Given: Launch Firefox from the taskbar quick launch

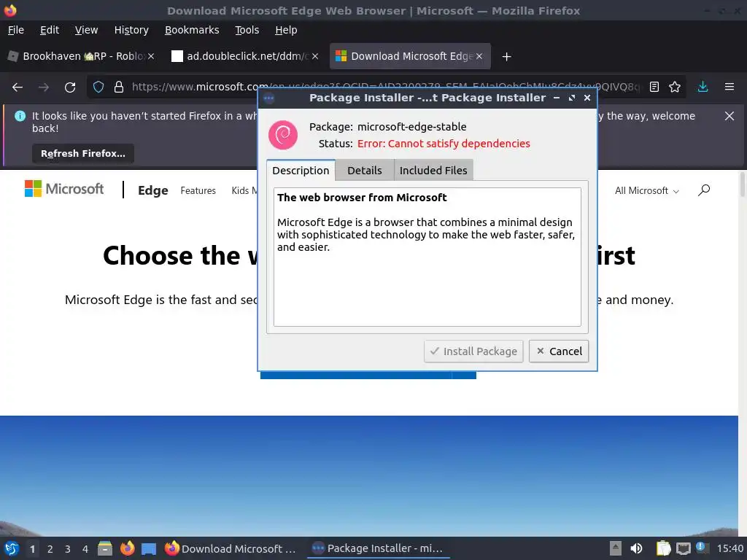Looking at the screenshot, I should [127, 548].
